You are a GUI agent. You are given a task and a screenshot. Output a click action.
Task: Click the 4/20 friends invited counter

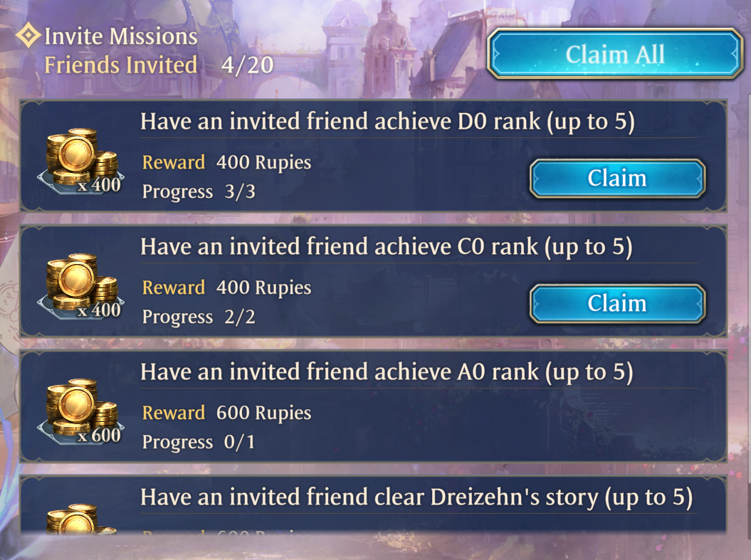pyautogui.click(x=248, y=65)
